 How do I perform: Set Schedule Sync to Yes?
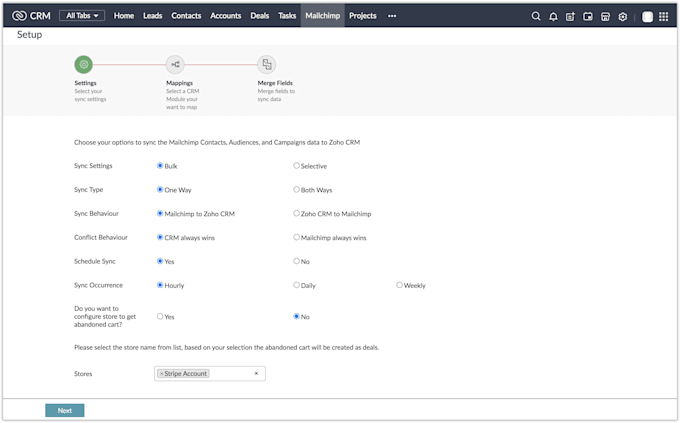pyautogui.click(x=160, y=261)
